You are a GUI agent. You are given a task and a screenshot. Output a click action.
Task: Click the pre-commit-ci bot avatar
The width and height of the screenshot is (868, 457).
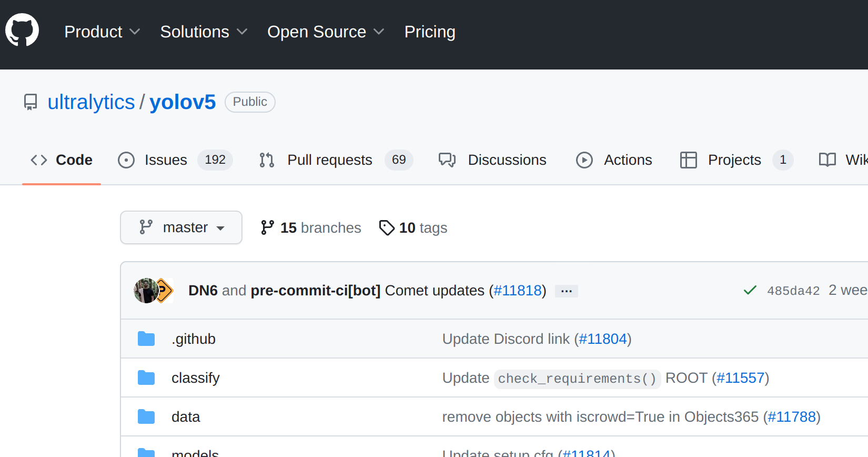point(165,291)
